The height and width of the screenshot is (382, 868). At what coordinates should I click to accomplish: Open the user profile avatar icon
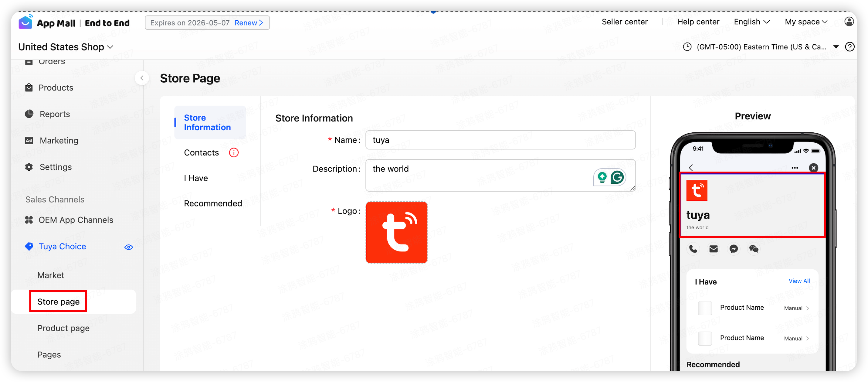(x=849, y=22)
